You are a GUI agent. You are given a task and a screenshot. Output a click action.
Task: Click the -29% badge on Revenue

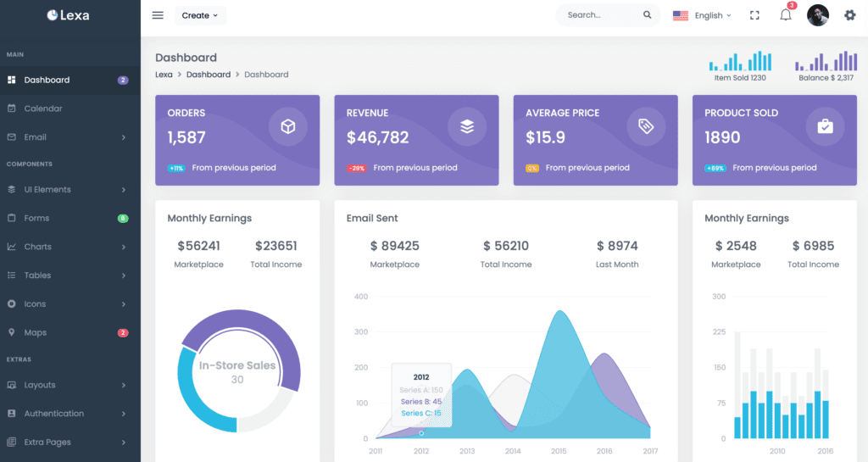coord(357,168)
